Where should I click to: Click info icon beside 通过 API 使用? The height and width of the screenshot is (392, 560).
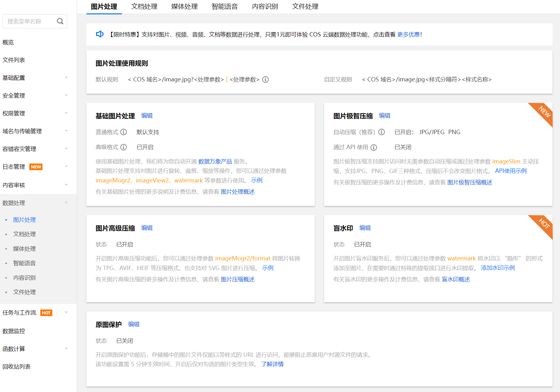374,147
